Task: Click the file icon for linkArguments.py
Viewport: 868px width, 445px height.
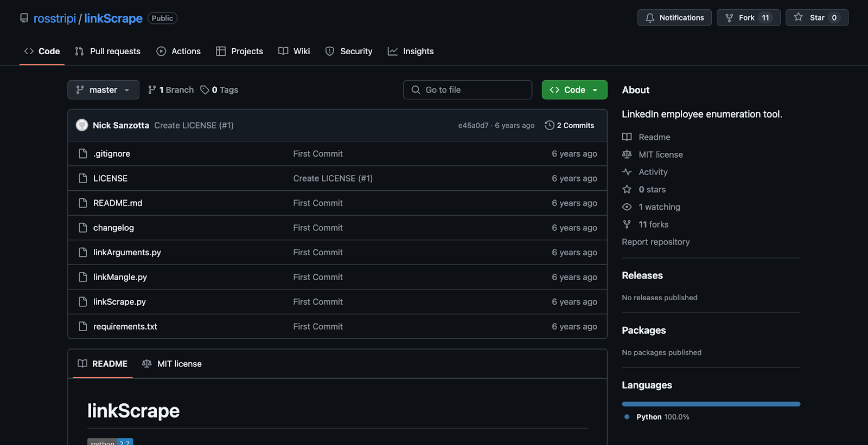Action: tap(83, 253)
